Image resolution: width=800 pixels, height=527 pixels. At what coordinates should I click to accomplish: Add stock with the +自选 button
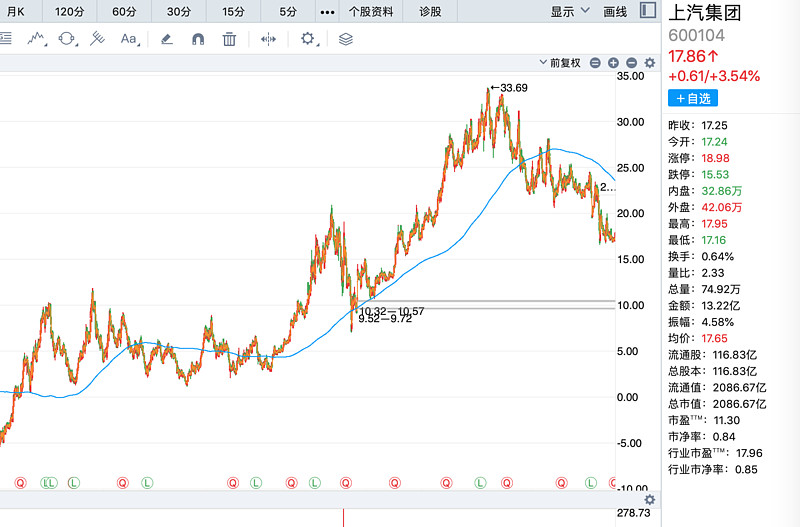point(692,98)
